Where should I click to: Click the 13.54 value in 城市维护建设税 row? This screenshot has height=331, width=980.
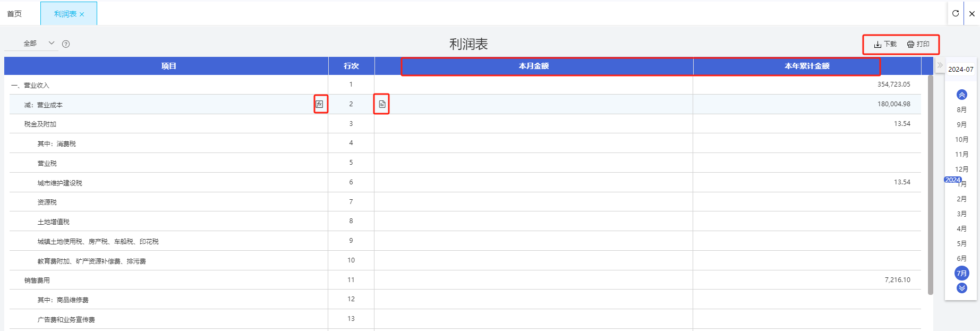point(902,182)
